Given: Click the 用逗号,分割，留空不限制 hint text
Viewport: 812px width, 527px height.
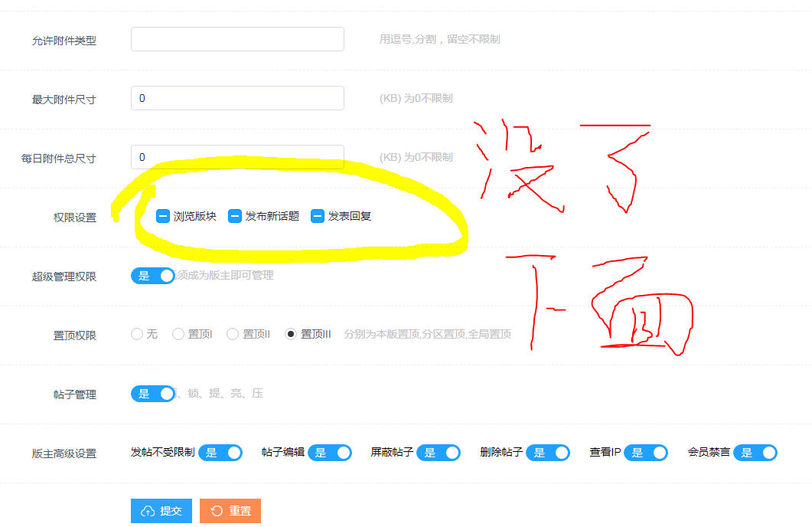Looking at the screenshot, I should (439, 39).
